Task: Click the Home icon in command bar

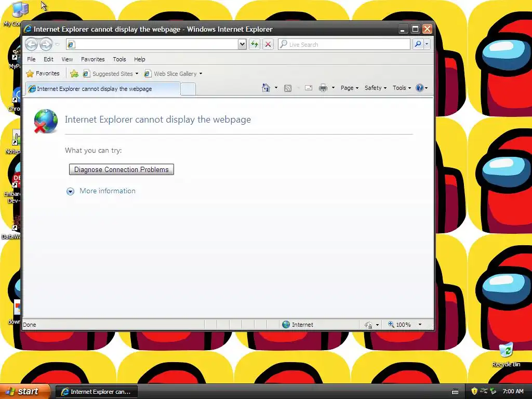Action: (265, 88)
